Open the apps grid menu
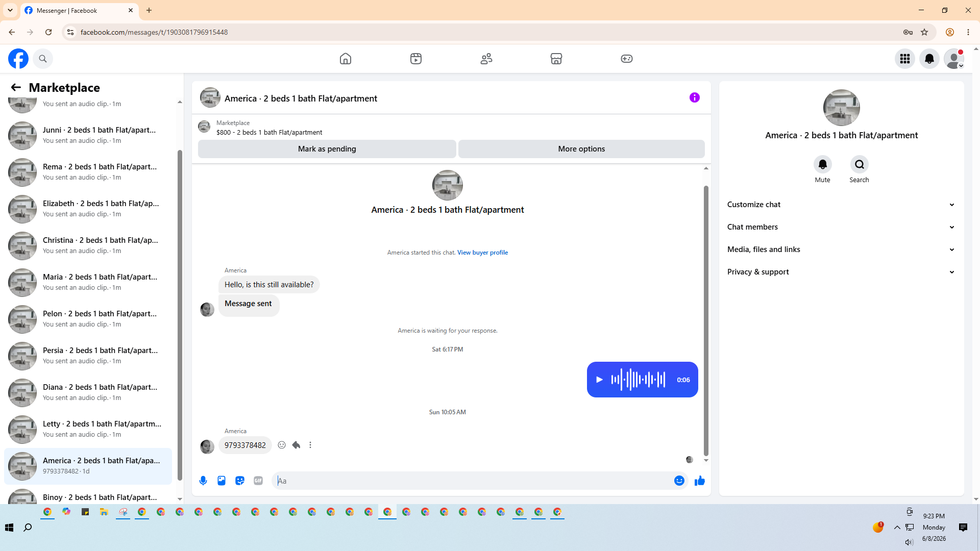Viewport: 980px width, 551px height. pyautogui.click(x=905, y=59)
